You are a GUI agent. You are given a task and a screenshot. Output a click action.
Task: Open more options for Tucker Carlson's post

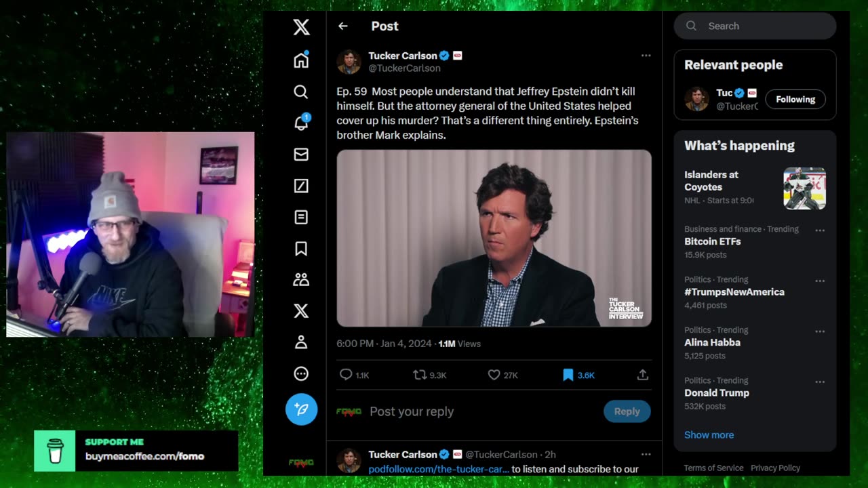coord(646,56)
